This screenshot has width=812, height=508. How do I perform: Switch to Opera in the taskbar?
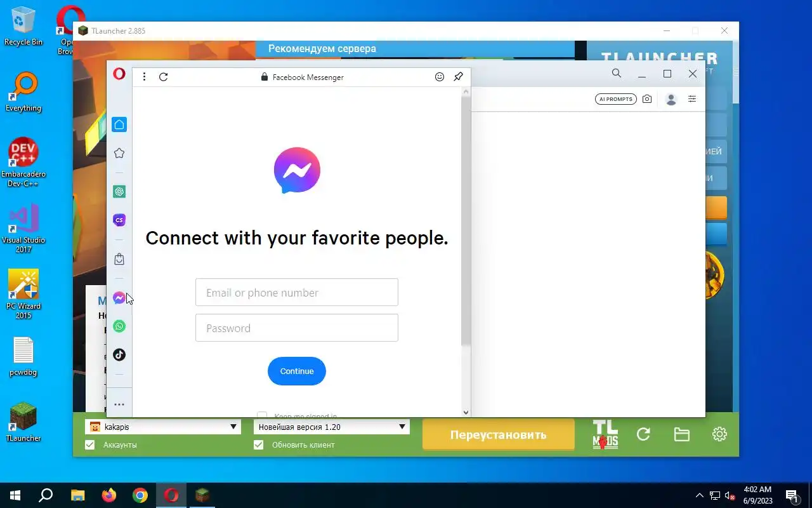(171, 495)
